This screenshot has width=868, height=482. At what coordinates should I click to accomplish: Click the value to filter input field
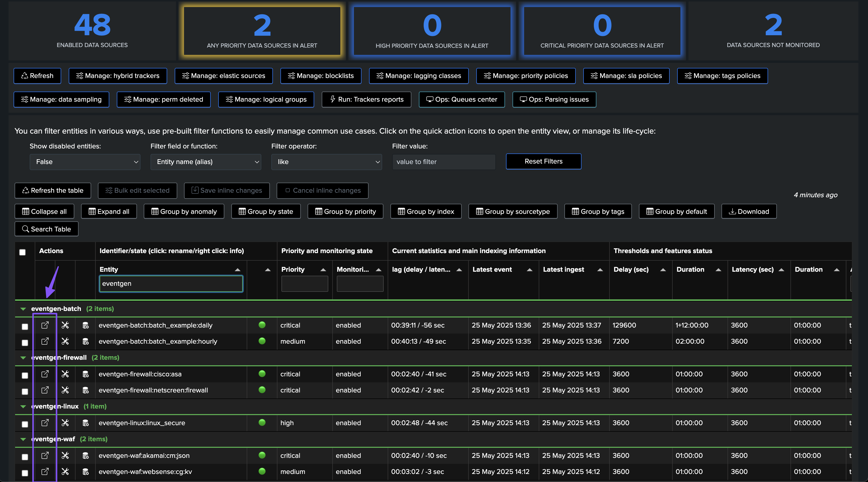point(443,162)
